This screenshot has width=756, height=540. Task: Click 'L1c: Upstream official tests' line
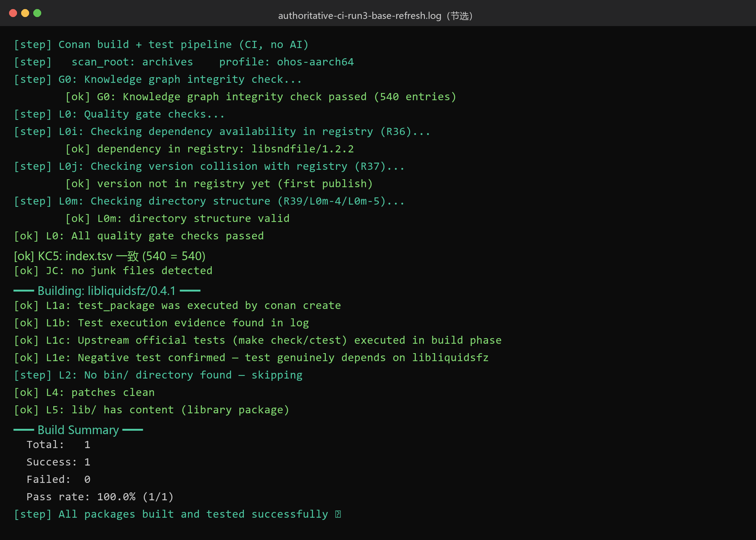[x=258, y=340]
